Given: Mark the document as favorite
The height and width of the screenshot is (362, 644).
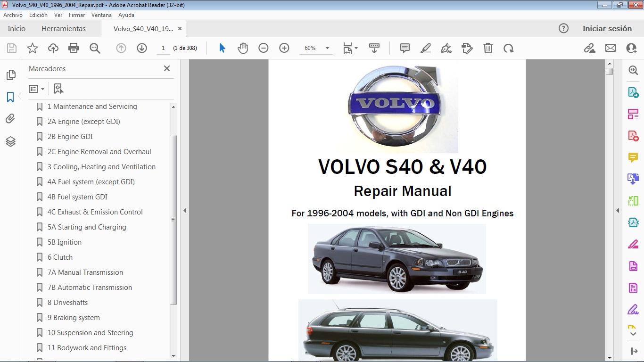Looking at the screenshot, I should coord(32,48).
